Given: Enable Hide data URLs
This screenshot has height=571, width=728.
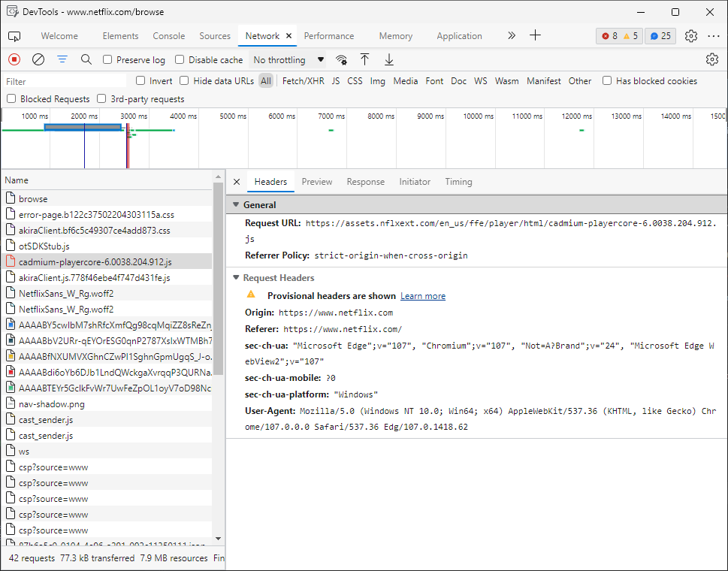Looking at the screenshot, I should coord(183,80).
